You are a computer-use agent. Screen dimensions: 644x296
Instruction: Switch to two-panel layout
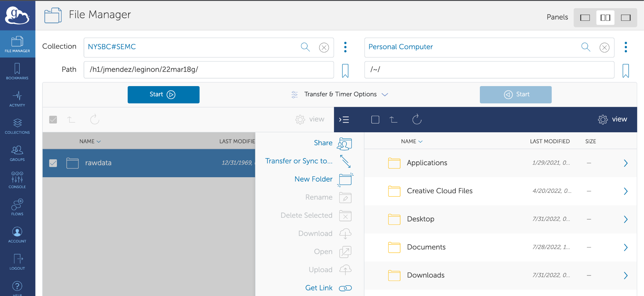click(605, 18)
